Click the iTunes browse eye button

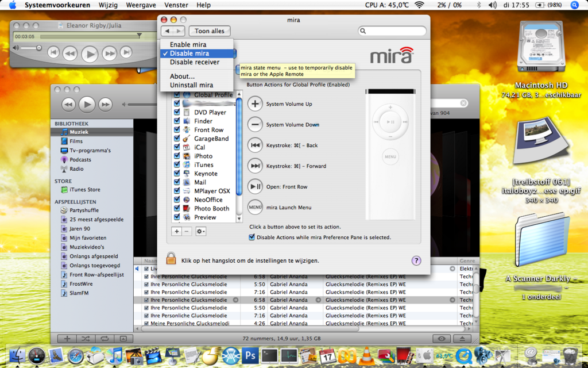click(x=442, y=338)
